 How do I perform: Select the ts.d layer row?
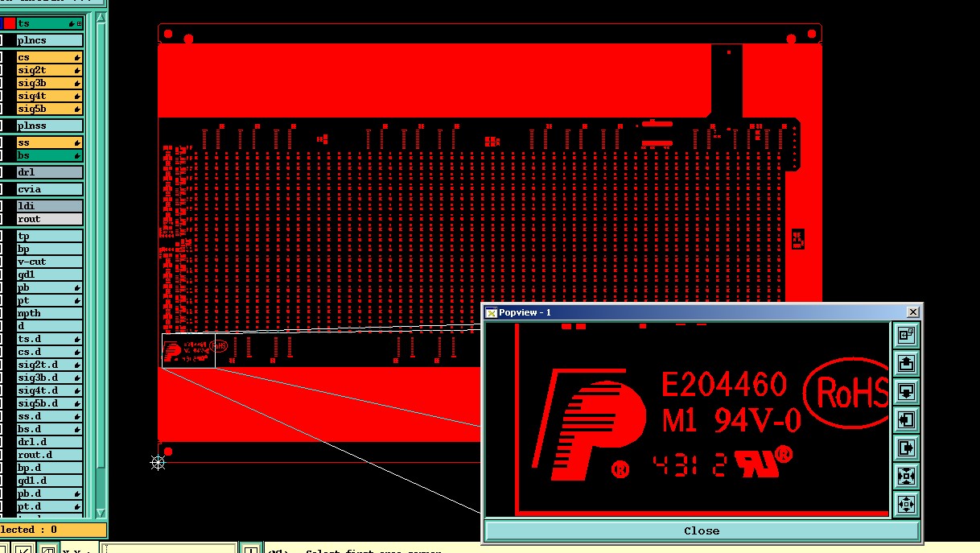50,339
